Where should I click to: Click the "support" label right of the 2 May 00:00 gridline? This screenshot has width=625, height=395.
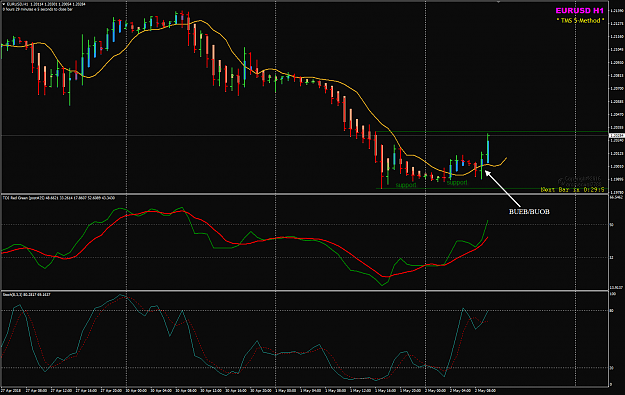pos(457,183)
